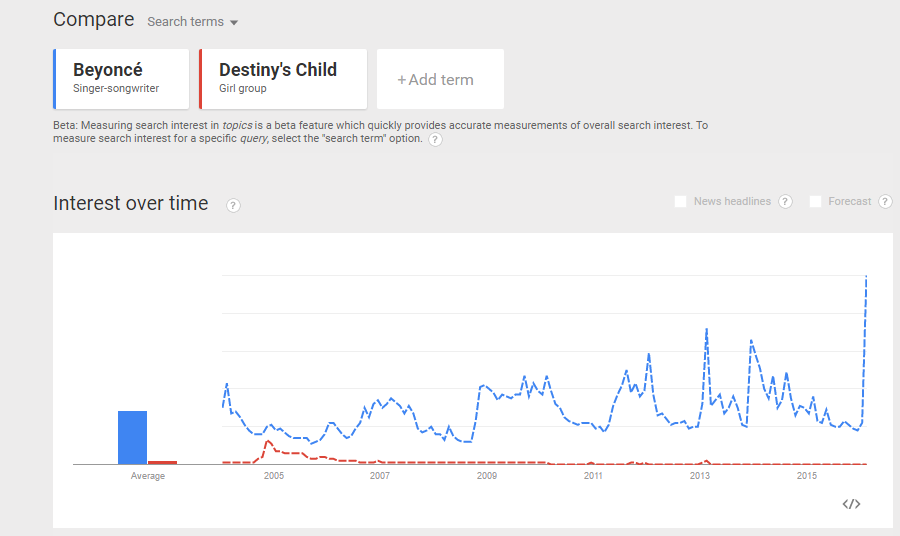Open the Search terms dropdown
The image size is (900, 536).
click(x=192, y=22)
